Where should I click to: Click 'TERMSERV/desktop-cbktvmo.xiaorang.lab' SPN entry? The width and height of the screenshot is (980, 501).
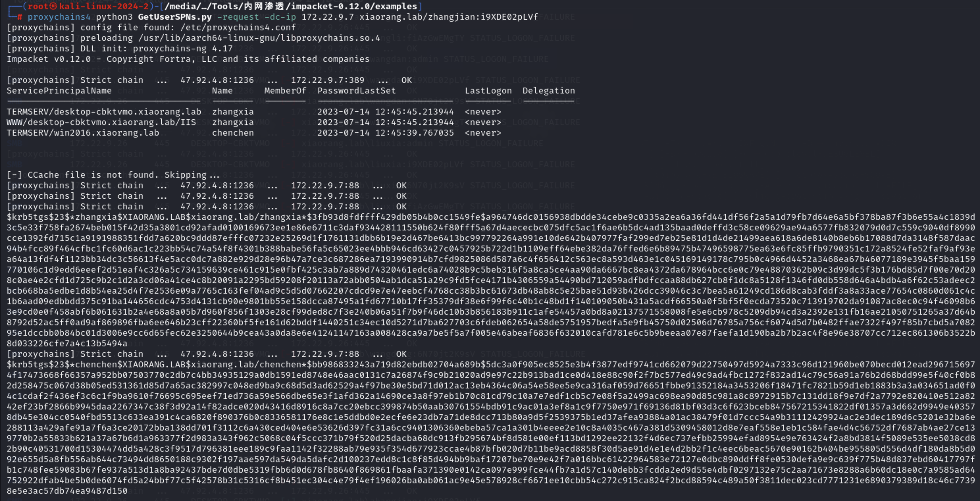(104, 112)
